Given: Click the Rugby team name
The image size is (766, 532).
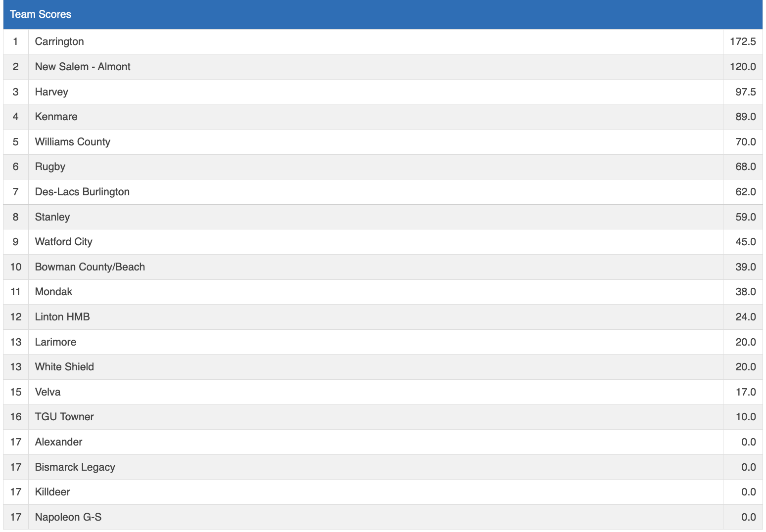Looking at the screenshot, I should point(50,167).
